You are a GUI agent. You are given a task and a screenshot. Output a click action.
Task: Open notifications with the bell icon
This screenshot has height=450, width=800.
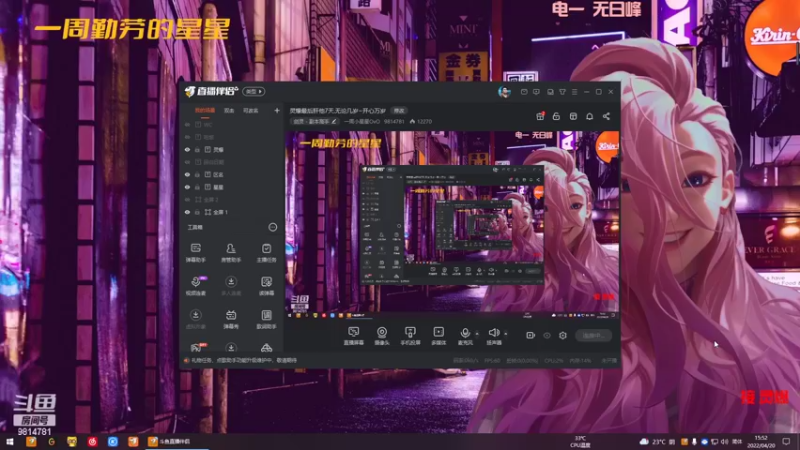[589, 116]
